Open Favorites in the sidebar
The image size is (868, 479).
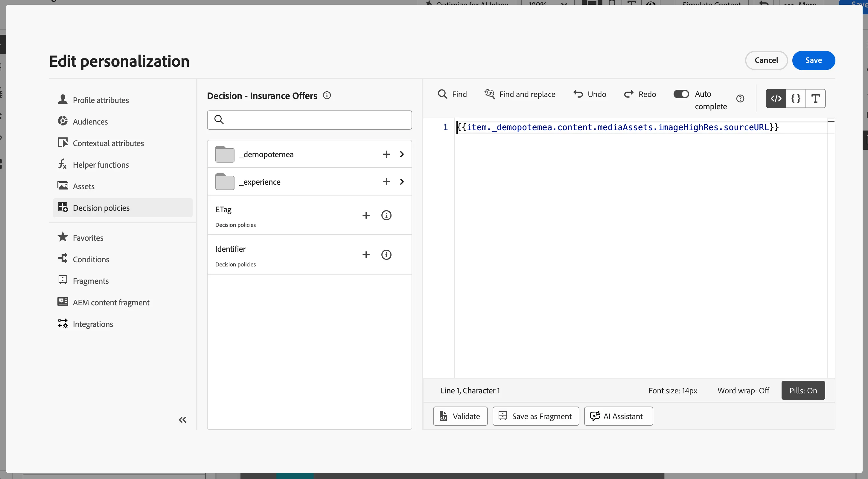pos(122,237)
